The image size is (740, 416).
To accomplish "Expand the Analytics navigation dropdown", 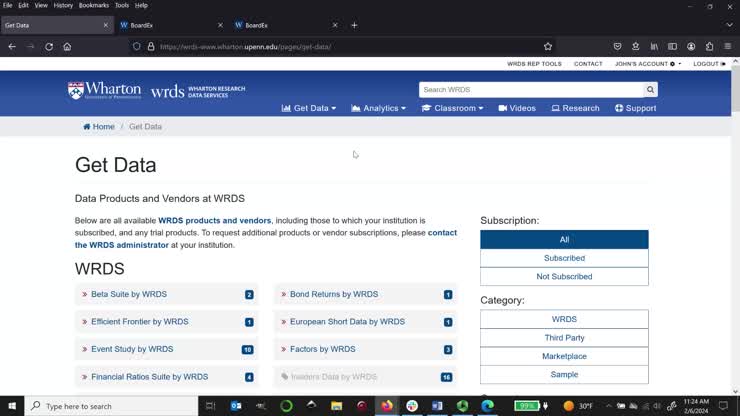I will pos(378,108).
